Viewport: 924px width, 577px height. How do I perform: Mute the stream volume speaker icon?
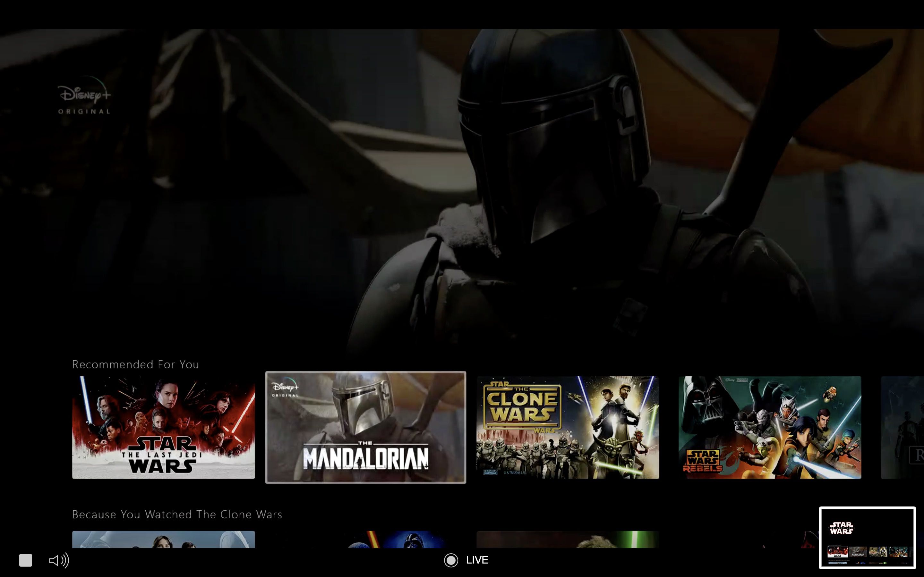click(59, 560)
